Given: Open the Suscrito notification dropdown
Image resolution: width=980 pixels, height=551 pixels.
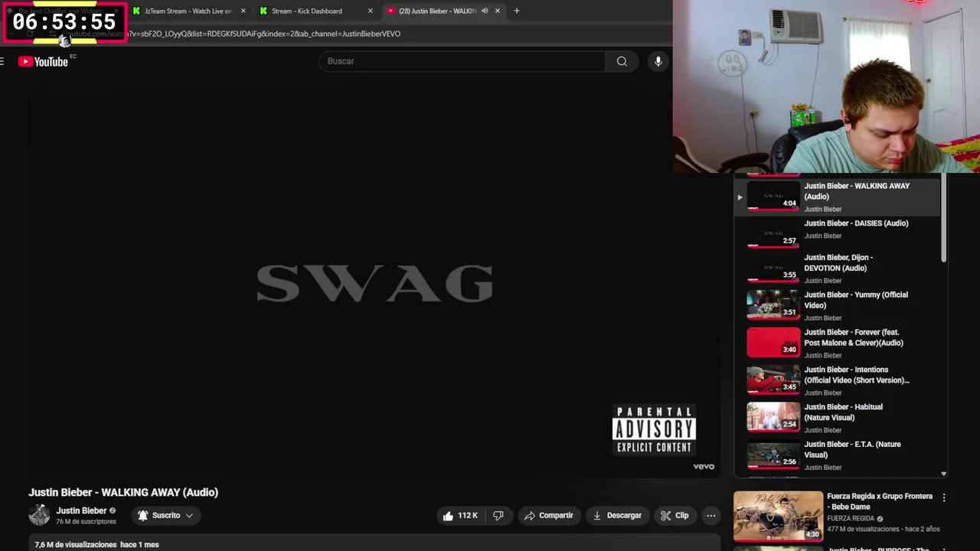Looking at the screenshot, I should click(x=165, y=516).
